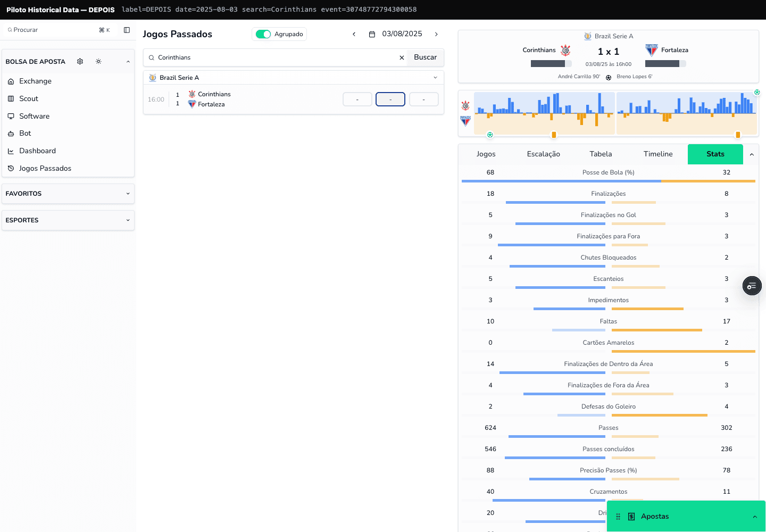The image size is (766, 532).
Task: Switch to the Escalação tab
Action: [x=544, y=154]
